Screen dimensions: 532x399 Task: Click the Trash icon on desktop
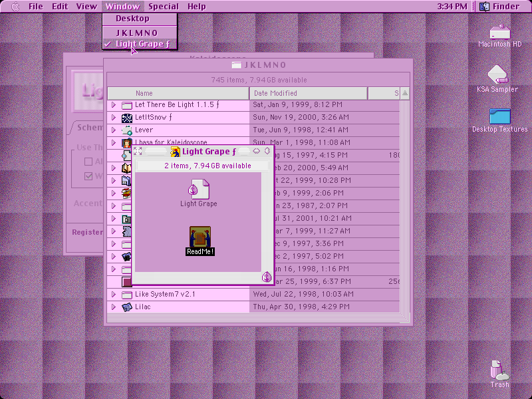coord(499,370)
